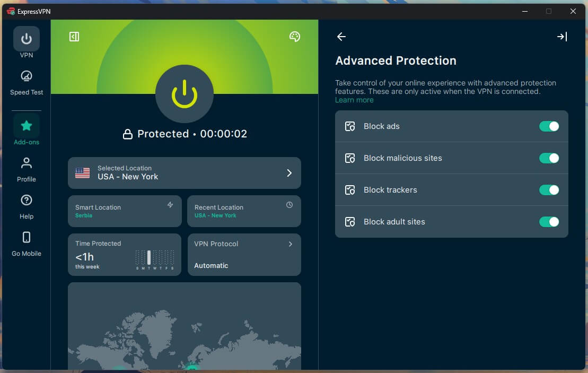588x373 pixels.
Task: Click the USA flag icon
Action: [x=83, y=173]
